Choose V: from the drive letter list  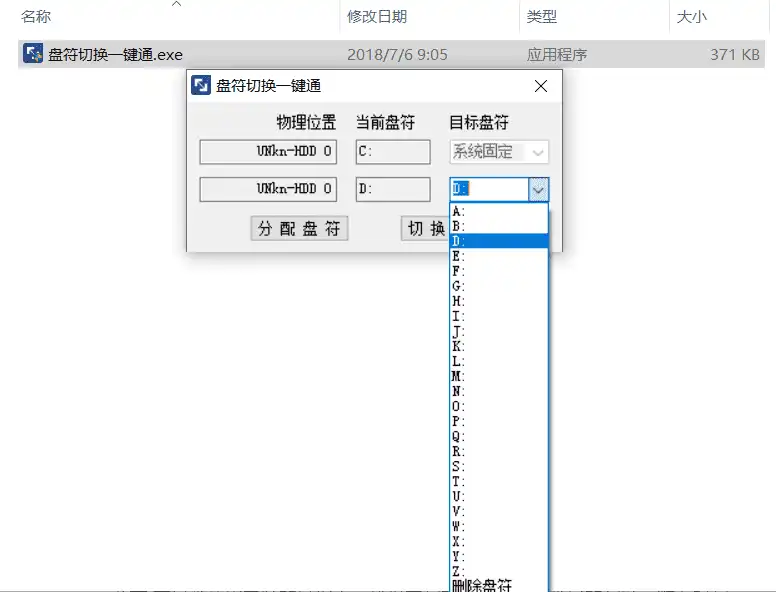click(499, 511)
